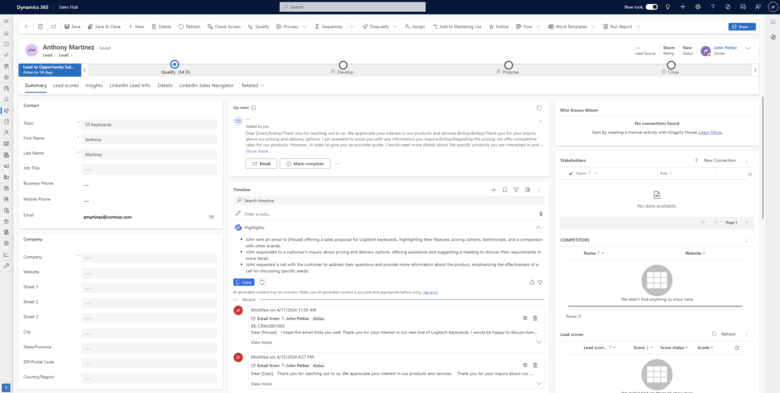Refresh the Up next widget
780x393 pixels.
click(x=539, y=107)
